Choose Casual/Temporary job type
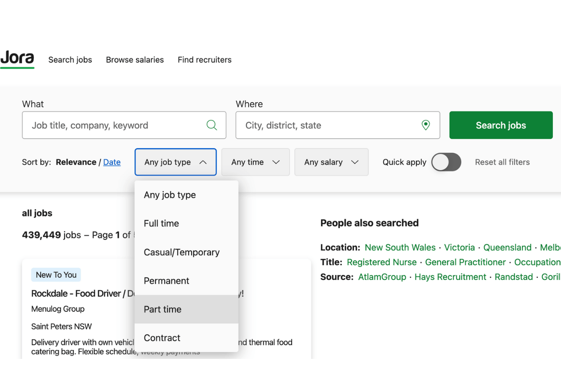Screen dimensions: 561x392 [182, 252]
